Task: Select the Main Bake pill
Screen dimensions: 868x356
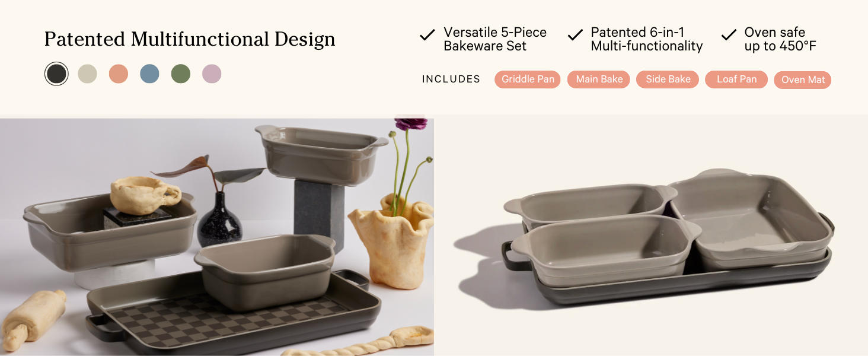Action: [x=599, y=79]
